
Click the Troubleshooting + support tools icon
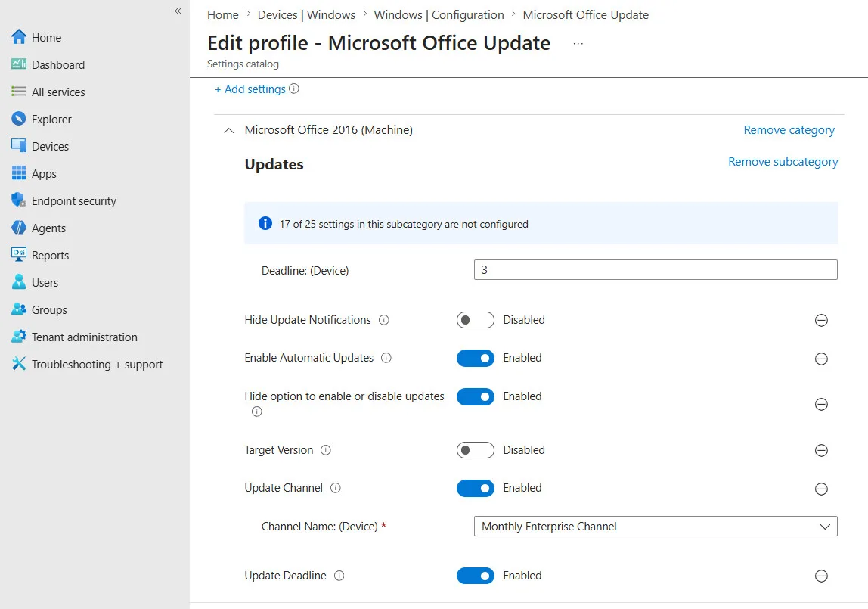[x=19, y=364]
